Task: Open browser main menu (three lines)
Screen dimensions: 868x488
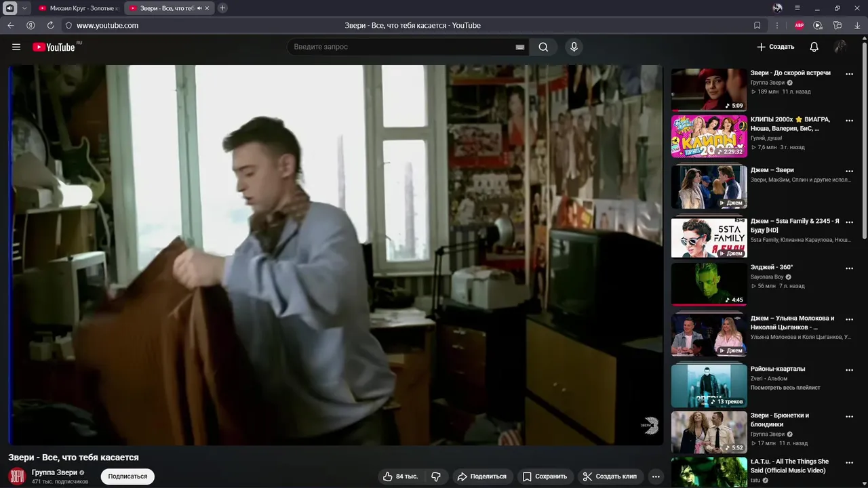Action: (x=797, y=8)
